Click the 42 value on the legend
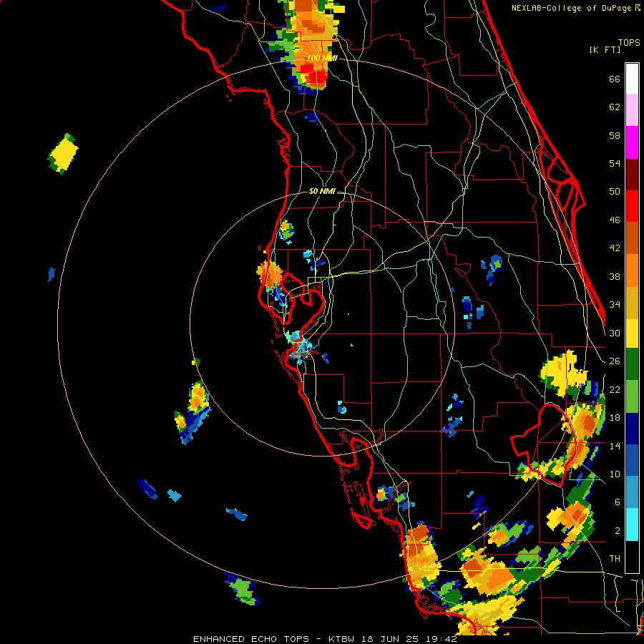This screenshot has width=644, height=644. tap(615, 248)
